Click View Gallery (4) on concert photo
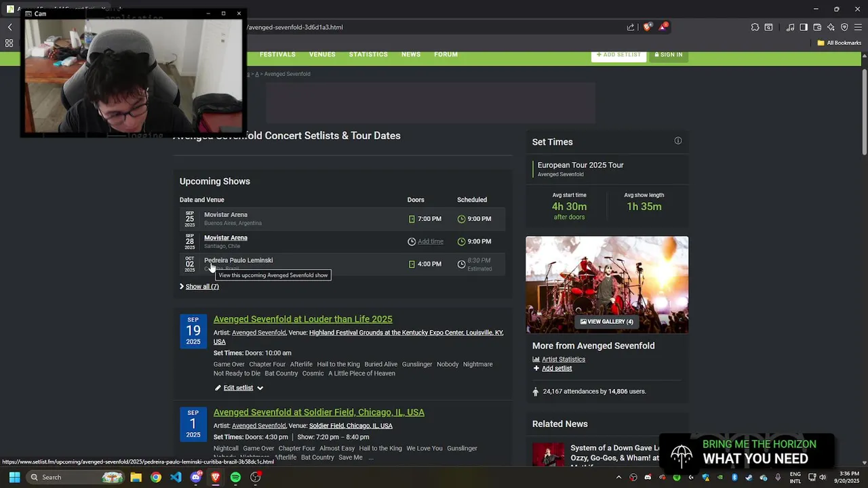This screenshot has height=488, width=868. [x=607, y=321]
